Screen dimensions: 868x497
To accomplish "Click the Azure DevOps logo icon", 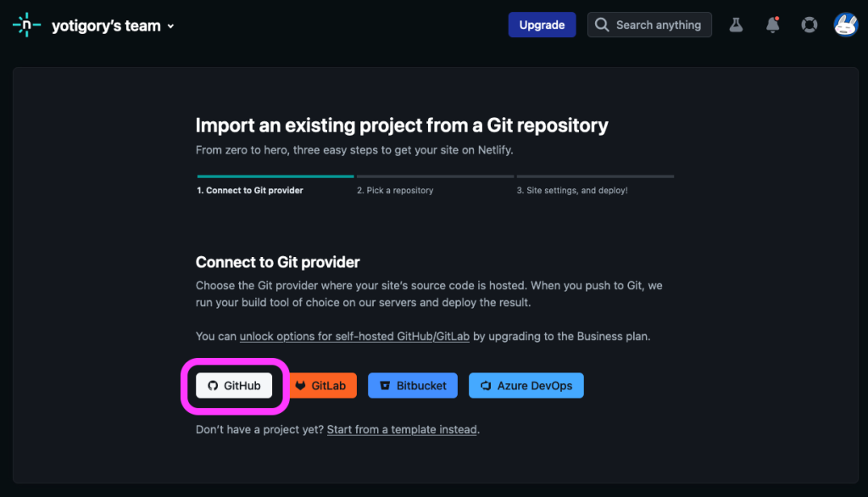I will 486,386.
